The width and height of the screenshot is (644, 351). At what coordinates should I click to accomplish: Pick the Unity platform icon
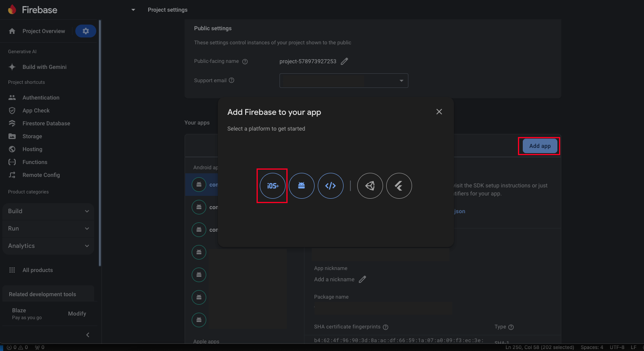(370, 186)
